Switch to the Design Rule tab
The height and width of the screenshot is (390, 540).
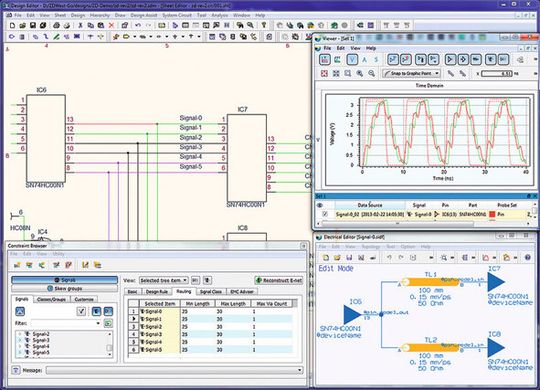tap(157, 291)
